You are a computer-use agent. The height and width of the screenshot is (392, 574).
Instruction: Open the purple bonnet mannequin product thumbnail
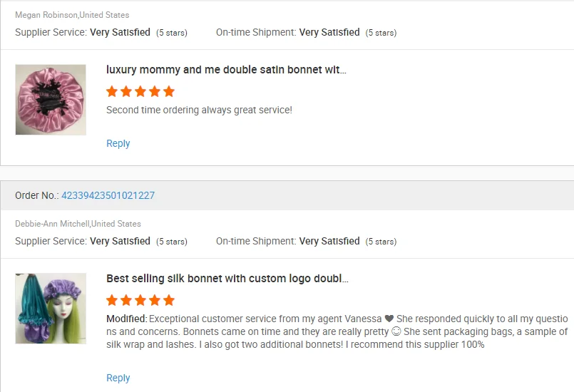point(51,308)
